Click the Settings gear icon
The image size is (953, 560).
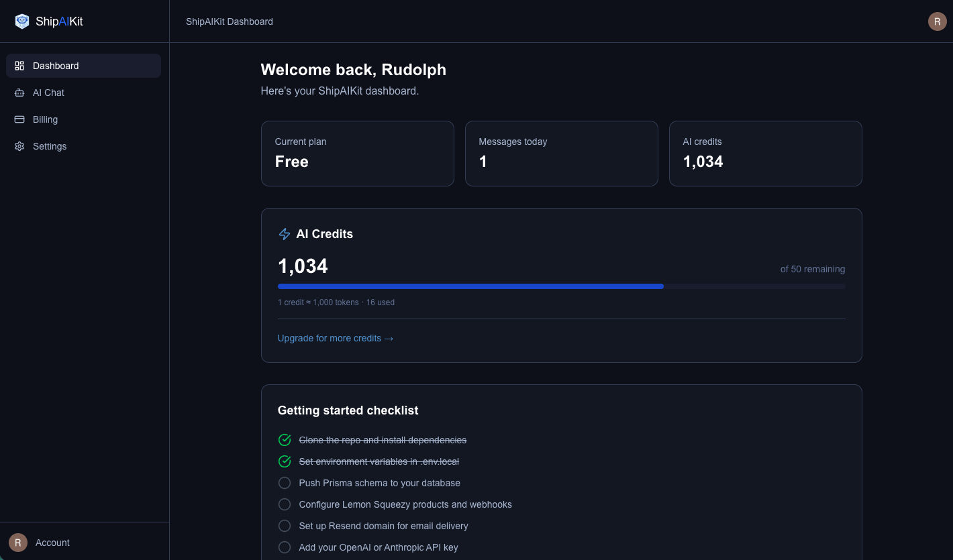(x=19, y=146)
